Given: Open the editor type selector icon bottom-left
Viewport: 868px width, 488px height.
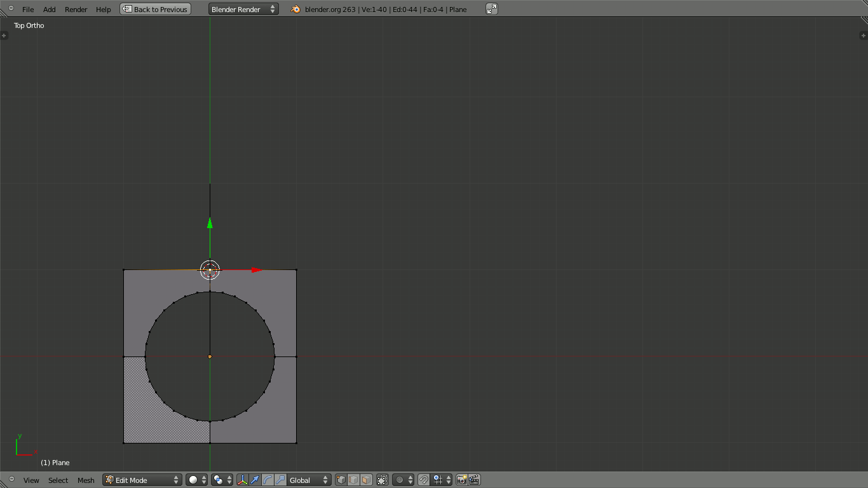Looking at the screenshot, I should 11,480.
